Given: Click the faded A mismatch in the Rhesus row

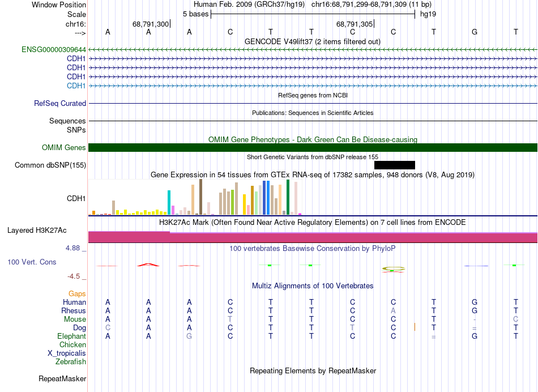Looking at the screenshot, I should tap(393, 310).
